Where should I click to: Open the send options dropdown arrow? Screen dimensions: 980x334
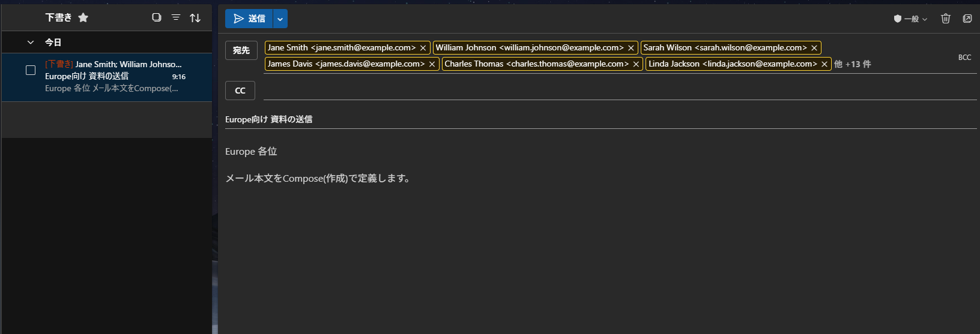click(280, 19)
